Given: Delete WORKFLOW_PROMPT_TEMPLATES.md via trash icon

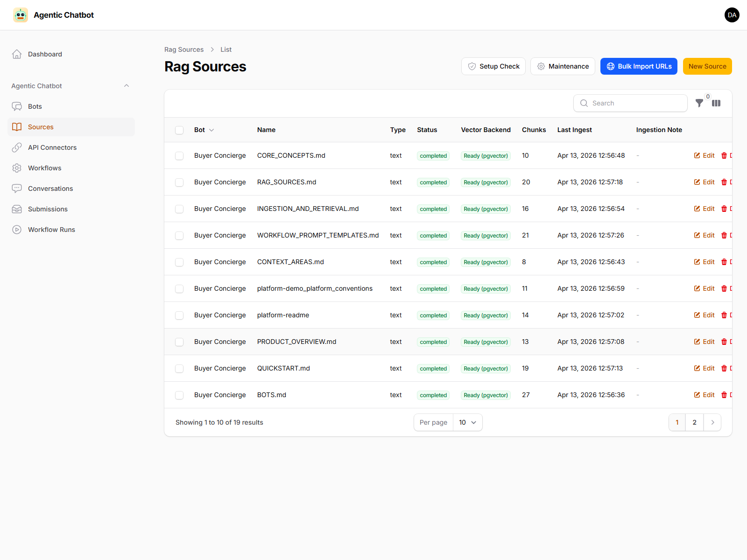Looking at the screenshot, I should 724,235.
